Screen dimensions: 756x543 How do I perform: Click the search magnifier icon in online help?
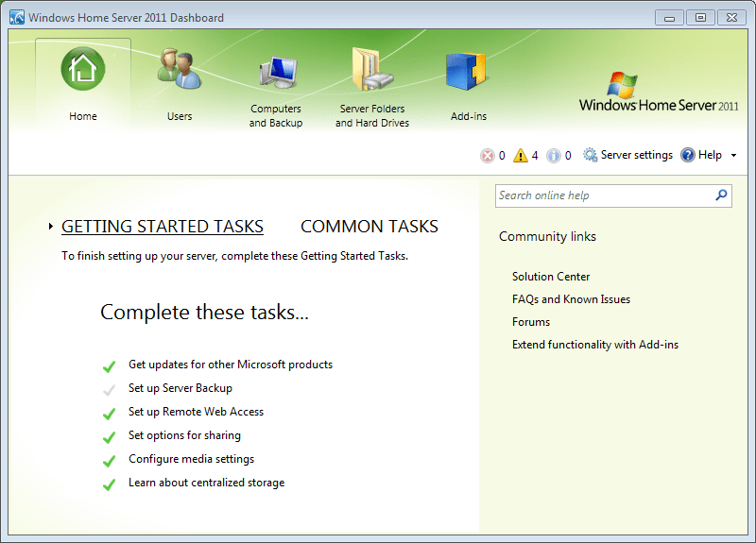721,195
